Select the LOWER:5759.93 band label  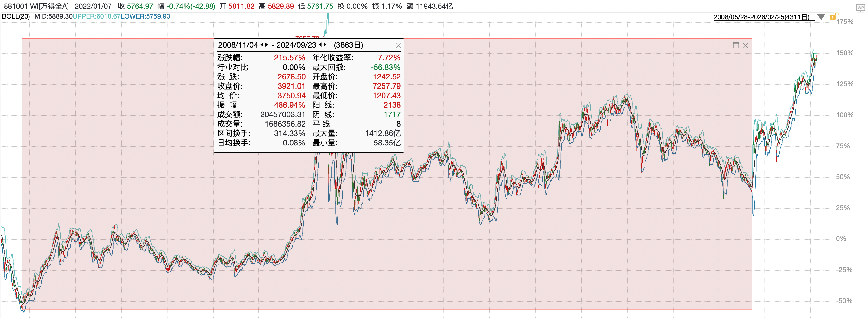[x=145, y=16]
